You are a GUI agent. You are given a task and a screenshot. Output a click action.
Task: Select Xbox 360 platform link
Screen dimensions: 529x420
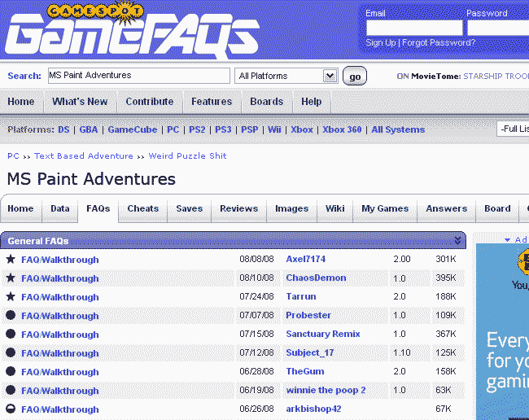tap(342, 129)
